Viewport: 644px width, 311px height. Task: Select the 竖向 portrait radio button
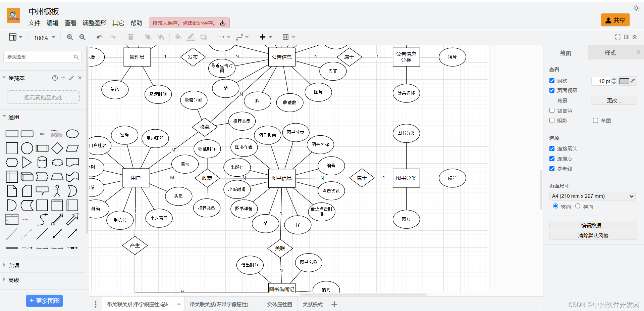click(x=555, y=206)
